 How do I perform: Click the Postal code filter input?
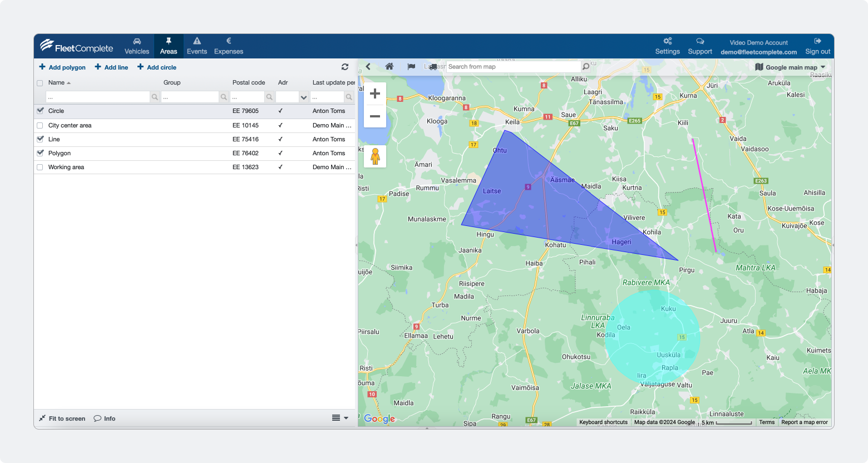pyautogui.click(x=247, y=97)
